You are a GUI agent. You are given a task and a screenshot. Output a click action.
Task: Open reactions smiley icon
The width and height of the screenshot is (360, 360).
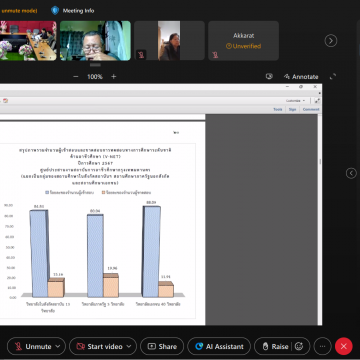(299, 346)
